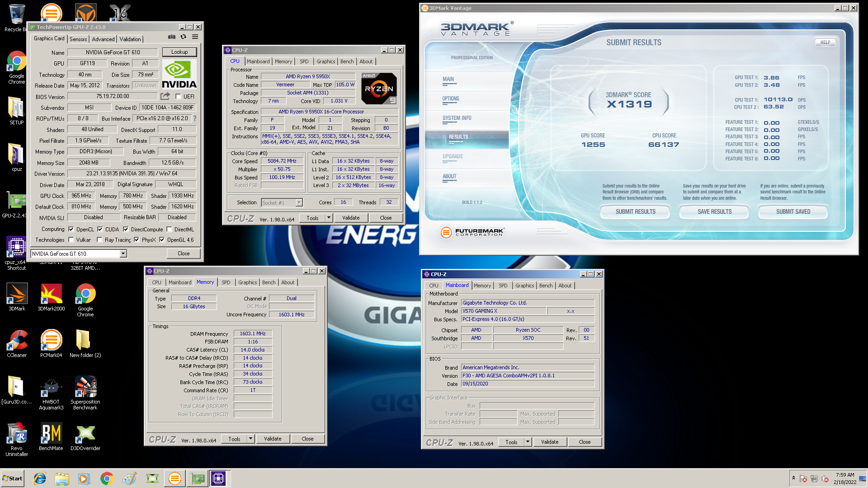Toggle the PhysX checkbox
This screenshot has height=488, width=868.
[x=137, y=239]
